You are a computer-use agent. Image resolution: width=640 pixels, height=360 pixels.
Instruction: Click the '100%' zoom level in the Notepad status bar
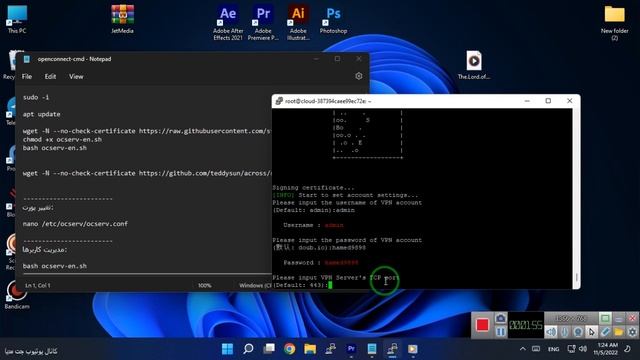click(x=204, y=285)
